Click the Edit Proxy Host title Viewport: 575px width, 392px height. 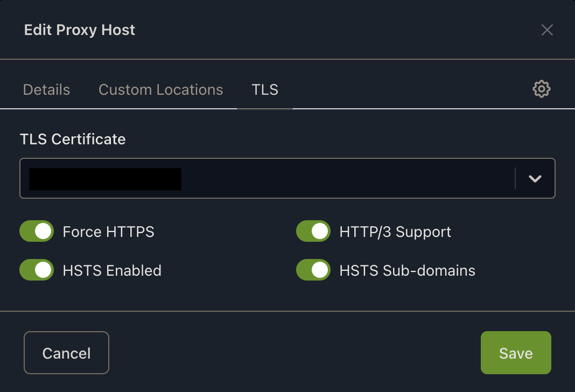pyautogui.click(x=80, y=30)
